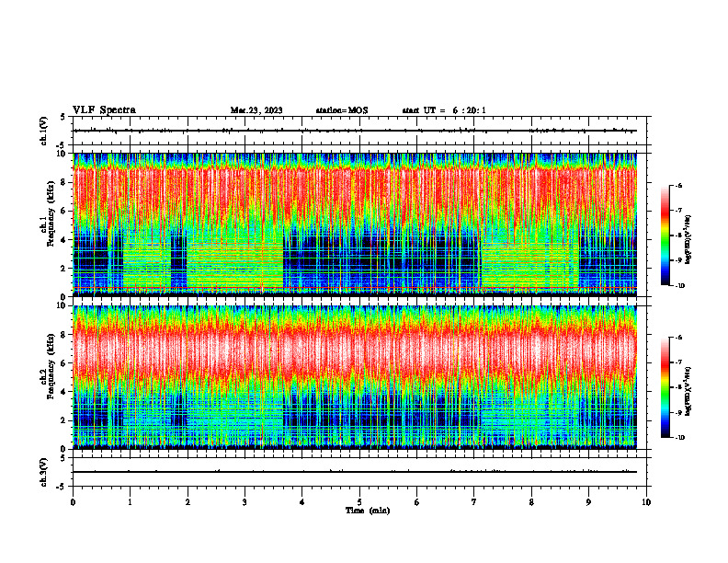Click the "6" tick on the time axis
This screenshot has height=563, width=728.
[x=417, y=502]
